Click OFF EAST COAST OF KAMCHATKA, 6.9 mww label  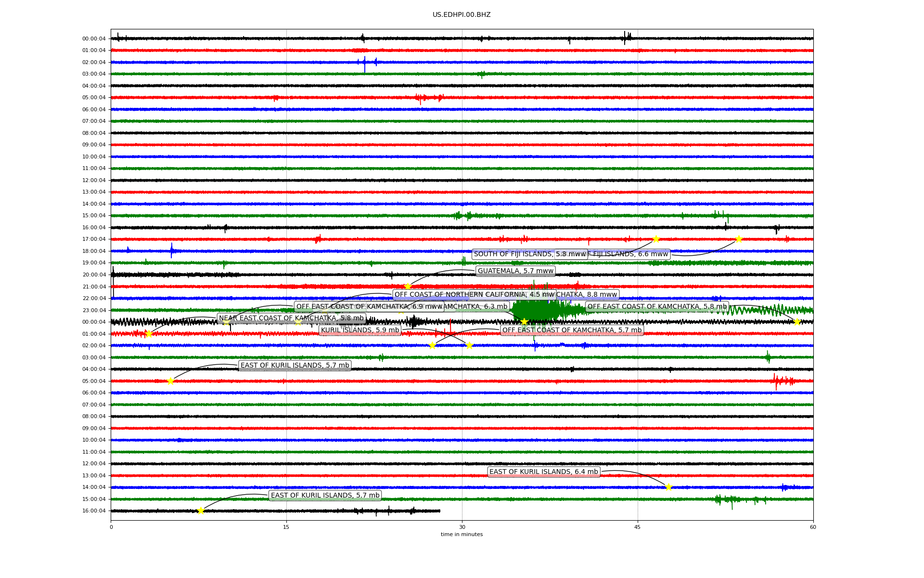click(x=369, y=307)
